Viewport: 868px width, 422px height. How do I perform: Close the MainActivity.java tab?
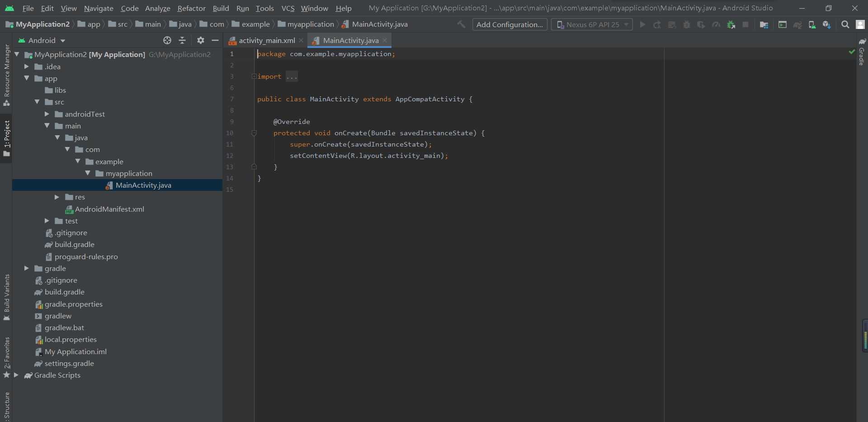click(x=385, y=40)
